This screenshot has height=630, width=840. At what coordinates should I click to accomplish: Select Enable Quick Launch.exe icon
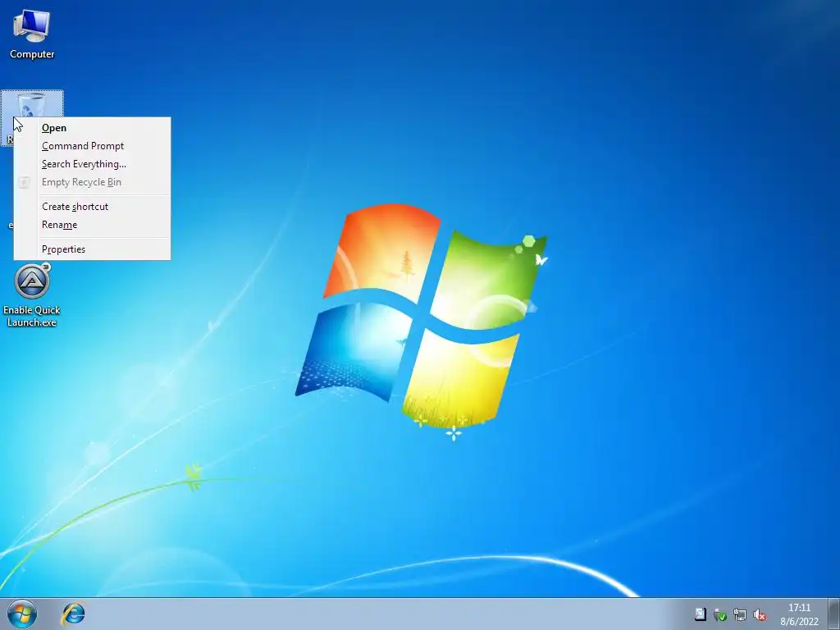point(32,295)
